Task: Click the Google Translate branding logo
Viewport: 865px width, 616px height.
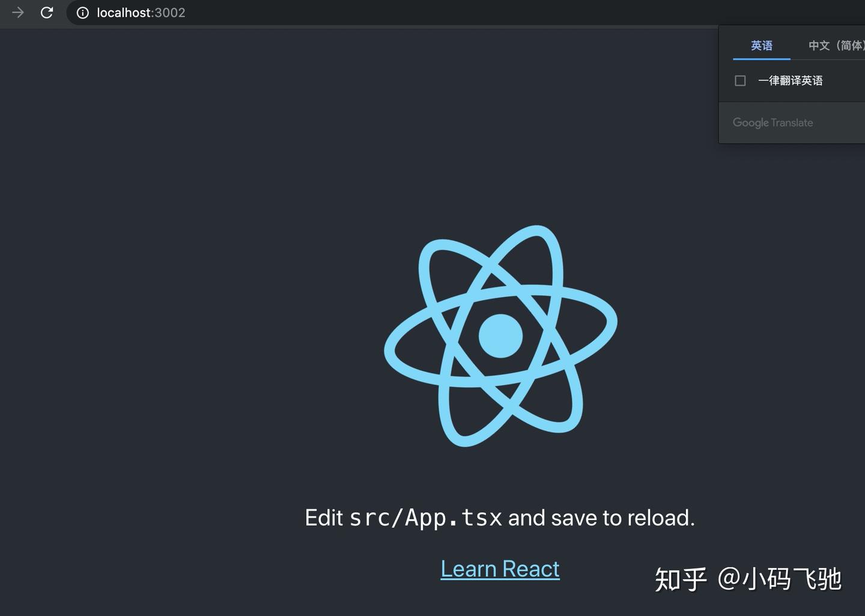Action: (772, 122)
